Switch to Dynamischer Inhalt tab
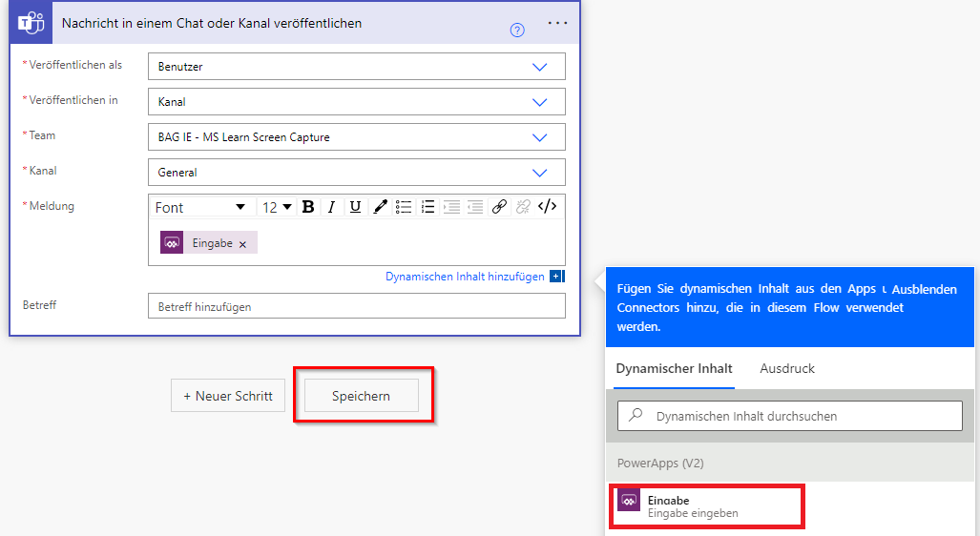Image resolution: width=980 pixels, height=536 pixels. [674, 368]
